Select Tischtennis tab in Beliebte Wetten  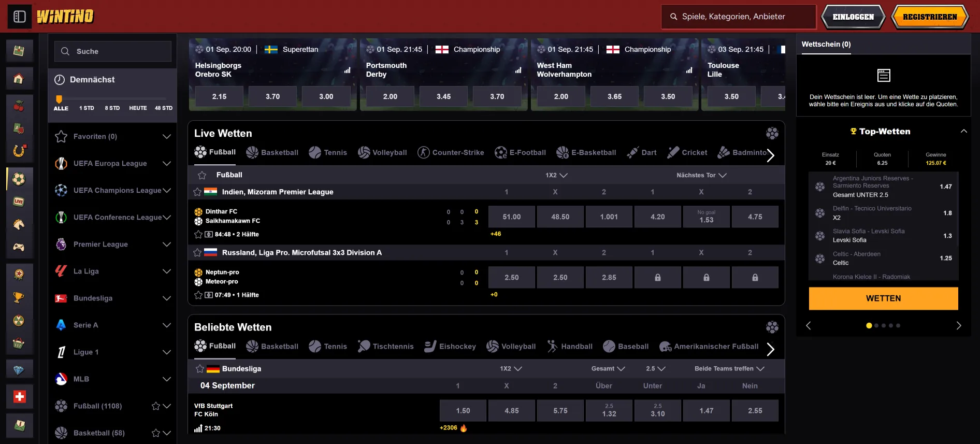pyautogui.click(x=385, y=346)
